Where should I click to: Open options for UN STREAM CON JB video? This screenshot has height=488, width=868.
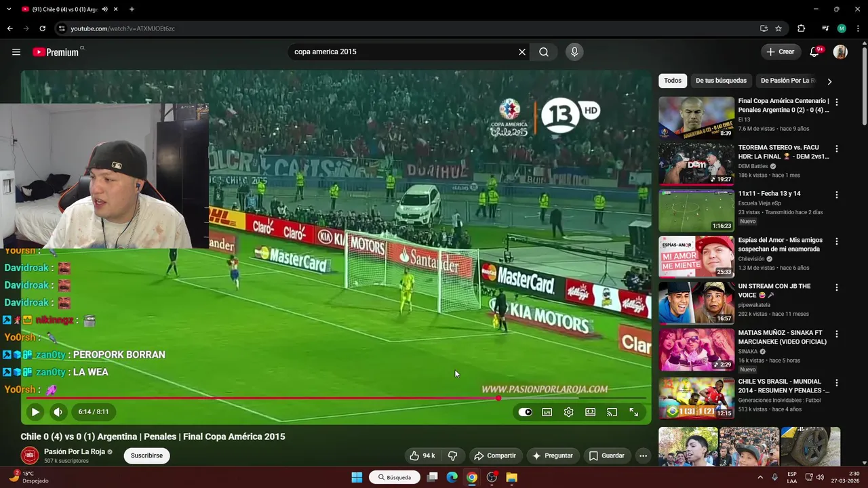click(837, 287)
